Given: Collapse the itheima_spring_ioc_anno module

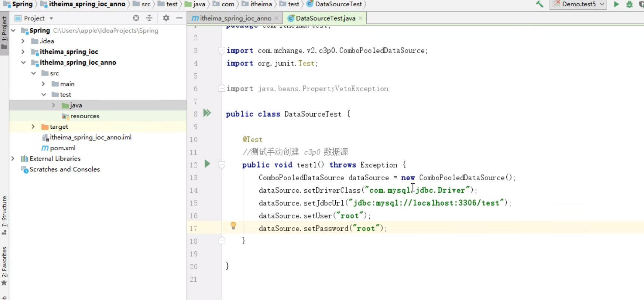Looking at the screenshot, I should (x=23, y=62).
